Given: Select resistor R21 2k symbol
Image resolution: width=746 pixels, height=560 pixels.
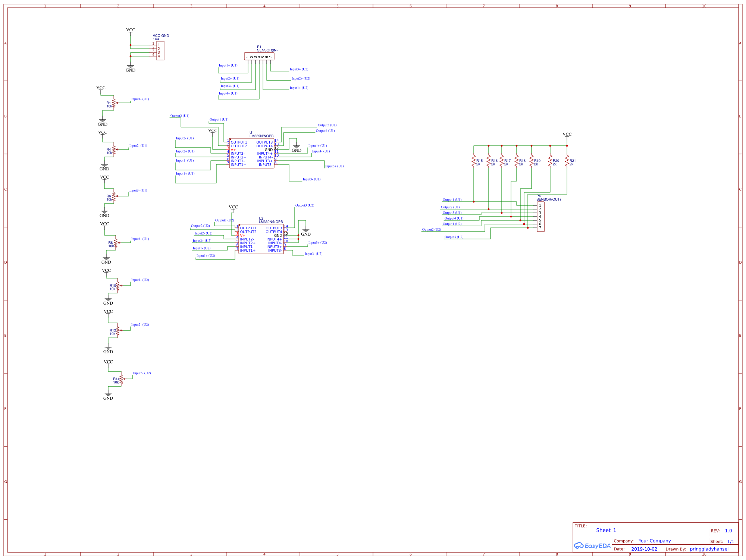Looking at the screenshot, I should tap(567, 161).
